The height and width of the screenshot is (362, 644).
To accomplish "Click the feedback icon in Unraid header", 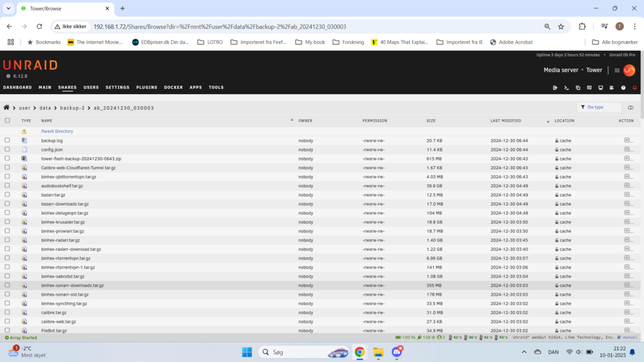I will click(589, 88).
